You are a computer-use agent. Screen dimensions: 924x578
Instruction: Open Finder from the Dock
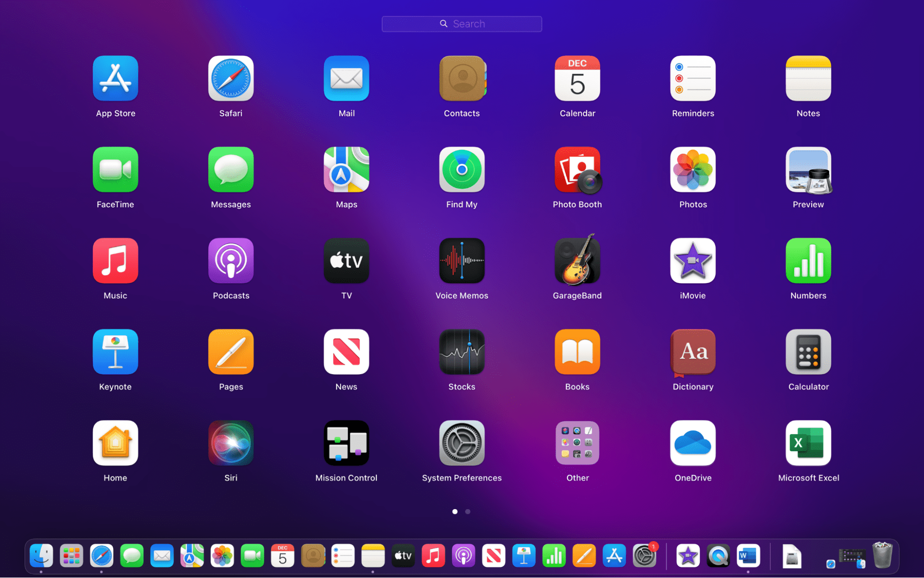(x=41, y=555)
